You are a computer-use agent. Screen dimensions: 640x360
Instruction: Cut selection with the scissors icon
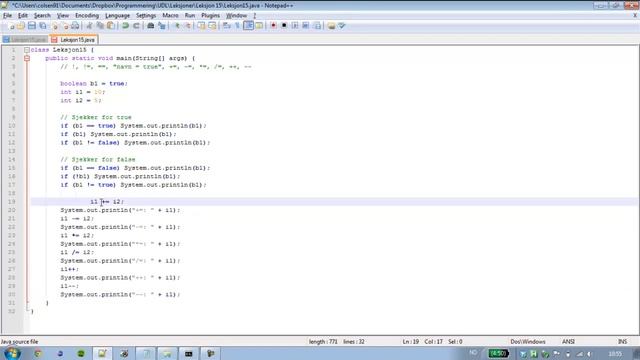[89, 26]
